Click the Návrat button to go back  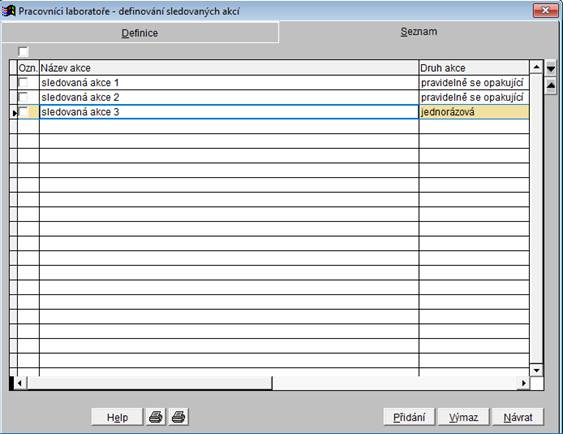[x=518, y=417]
